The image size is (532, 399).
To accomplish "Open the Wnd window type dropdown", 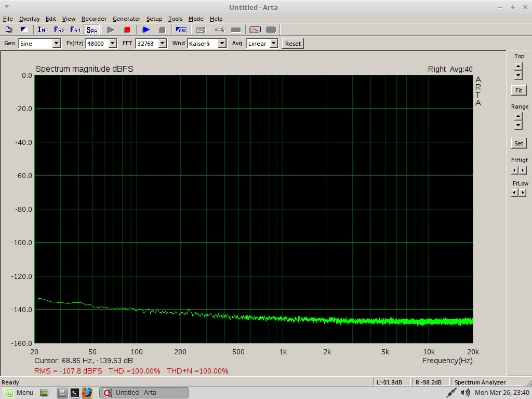I will [x=222, y=44].
